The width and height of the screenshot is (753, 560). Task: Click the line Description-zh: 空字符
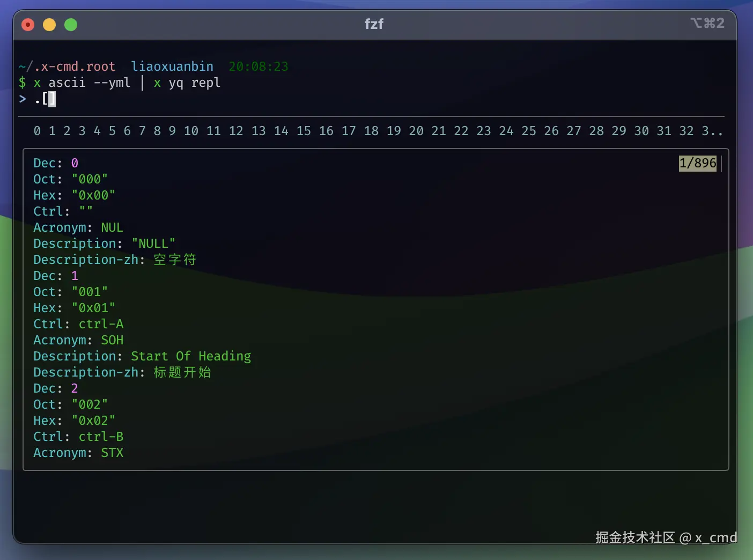115,260
